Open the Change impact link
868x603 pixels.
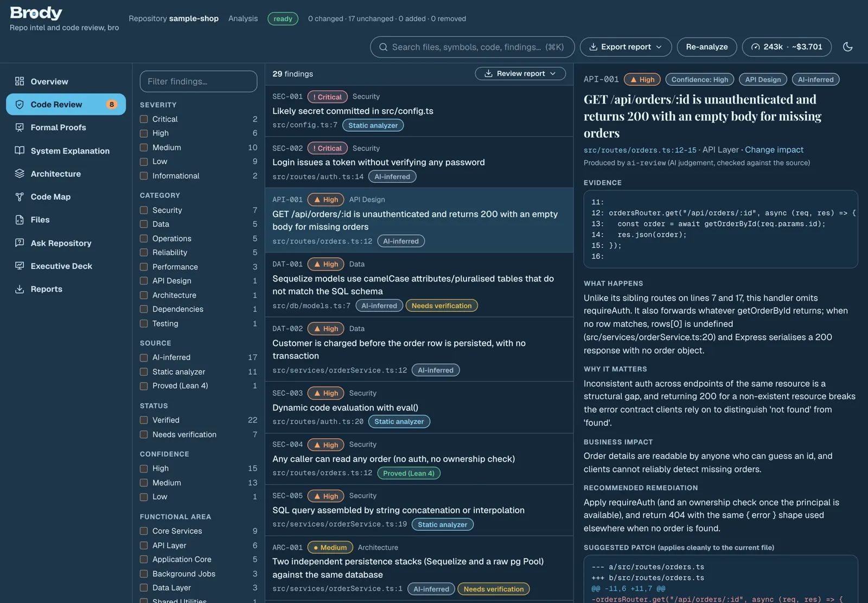pyautogui.click(x=774, y=150)
